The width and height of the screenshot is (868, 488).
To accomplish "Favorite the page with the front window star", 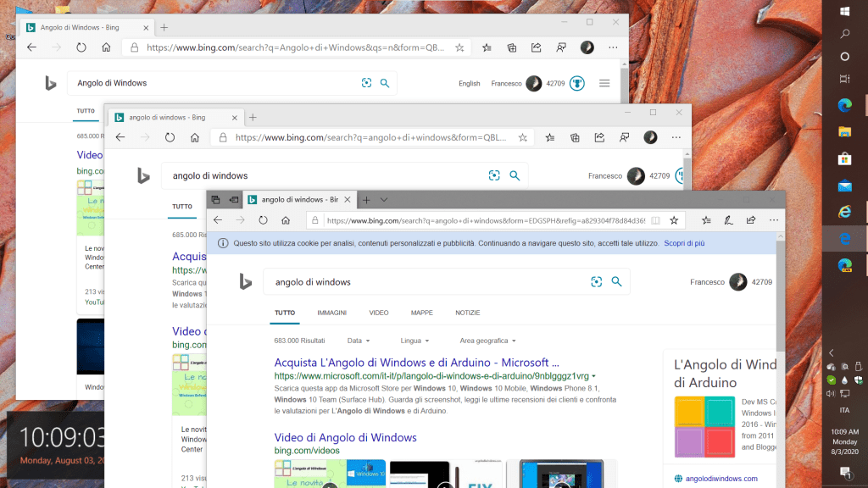I will click(674, 220).
